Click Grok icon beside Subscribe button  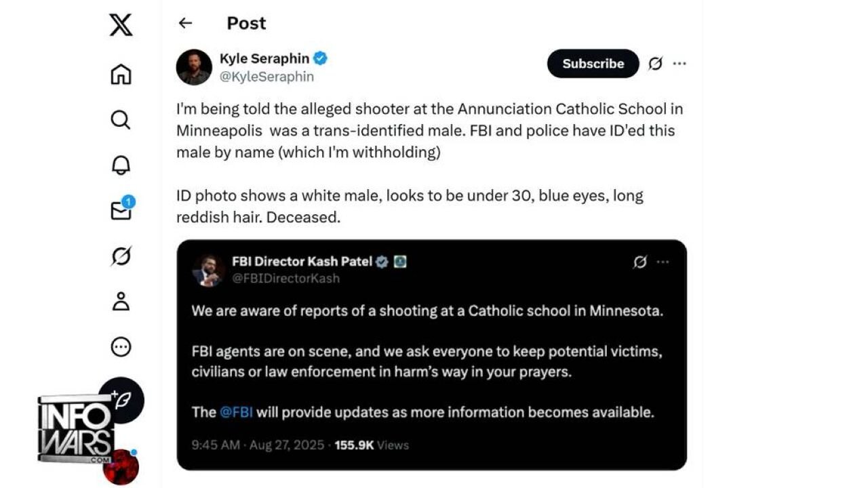(x=655, y=64)
